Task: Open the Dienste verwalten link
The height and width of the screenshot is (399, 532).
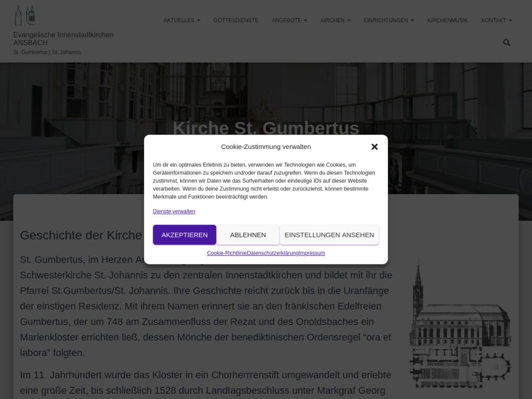Action: 174,211
